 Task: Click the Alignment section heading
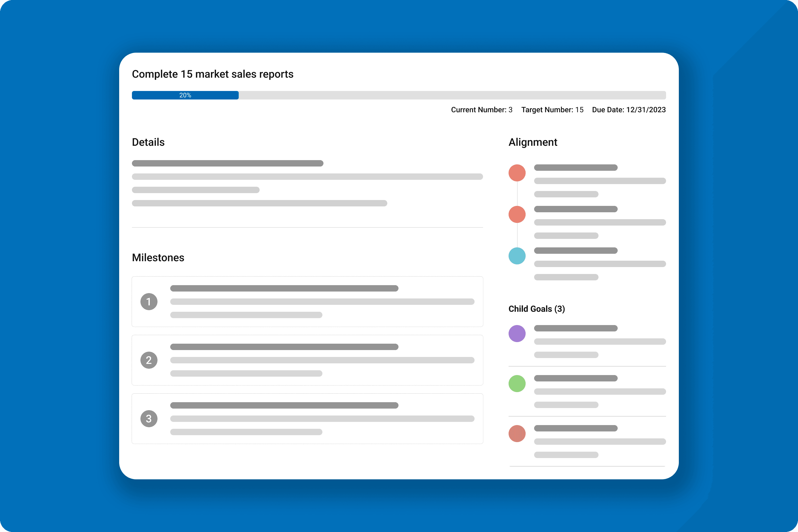tap(533, 142)
